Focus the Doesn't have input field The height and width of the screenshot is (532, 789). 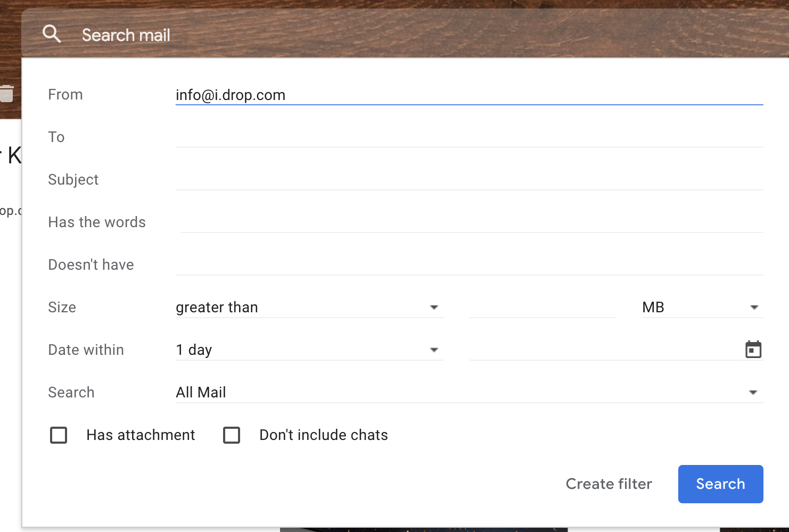(469, 265)
